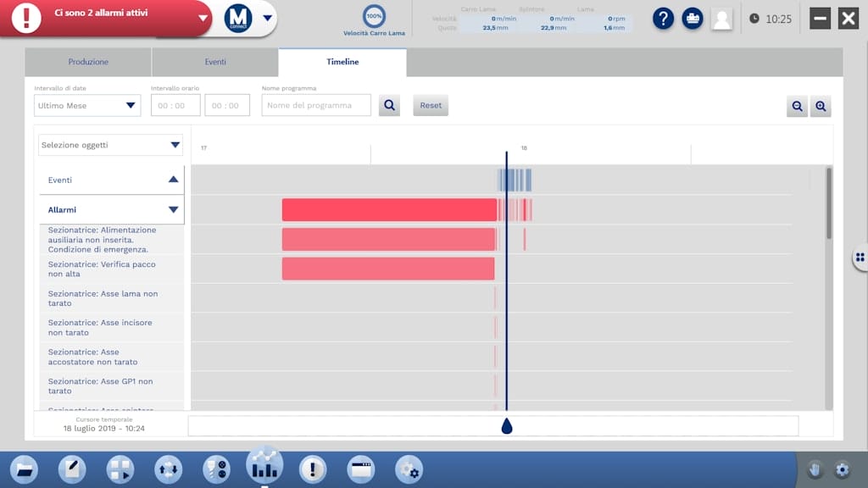This screenshot has height=488, width=868.
Task: Click the magnifier search button
Action: (x=389, y=105)
